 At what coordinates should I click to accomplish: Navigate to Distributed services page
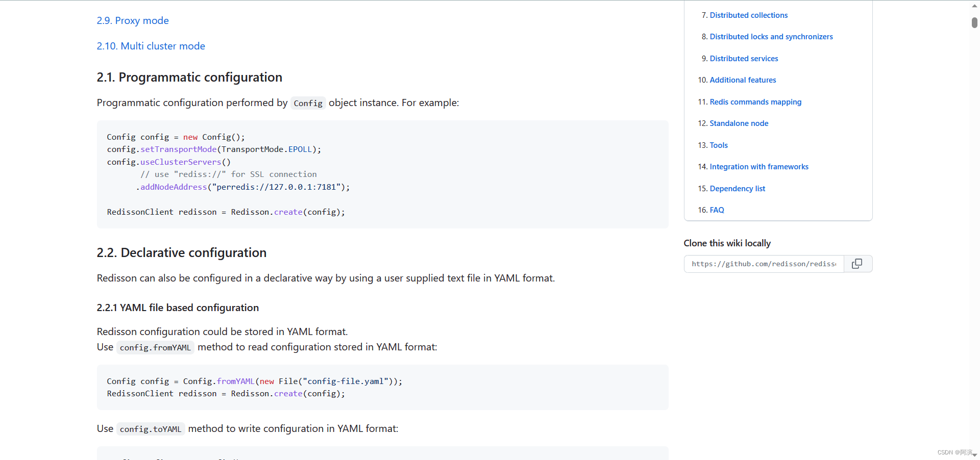click(x=744, y=59)
